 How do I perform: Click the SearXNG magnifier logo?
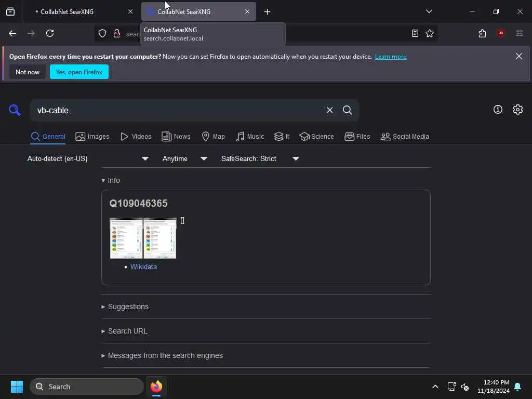pos(15,110)
